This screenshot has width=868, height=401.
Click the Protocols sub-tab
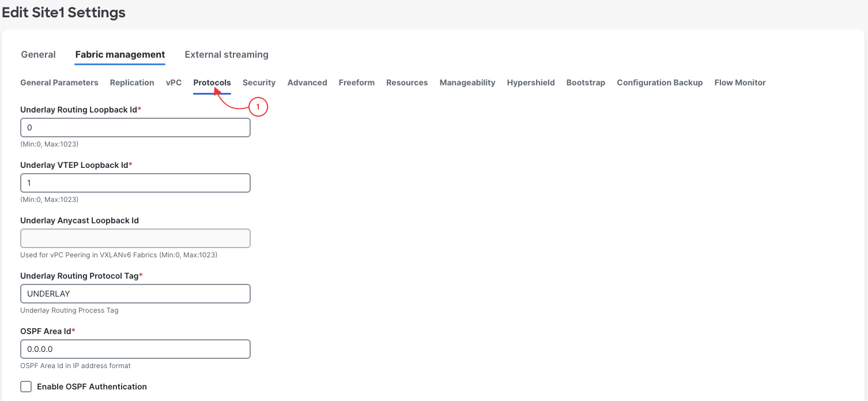212,83
